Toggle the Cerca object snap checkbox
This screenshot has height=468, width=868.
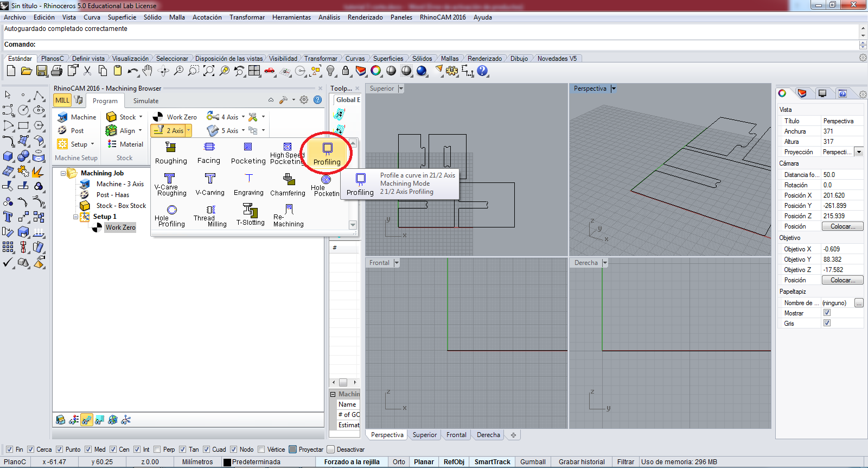(x=31, y=450)
